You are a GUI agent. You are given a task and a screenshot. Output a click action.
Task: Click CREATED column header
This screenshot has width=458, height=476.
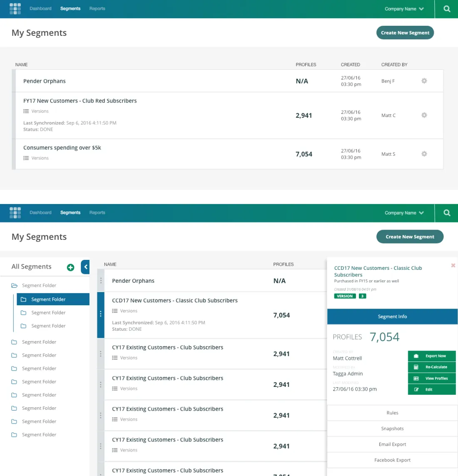[x=350, y=65]
